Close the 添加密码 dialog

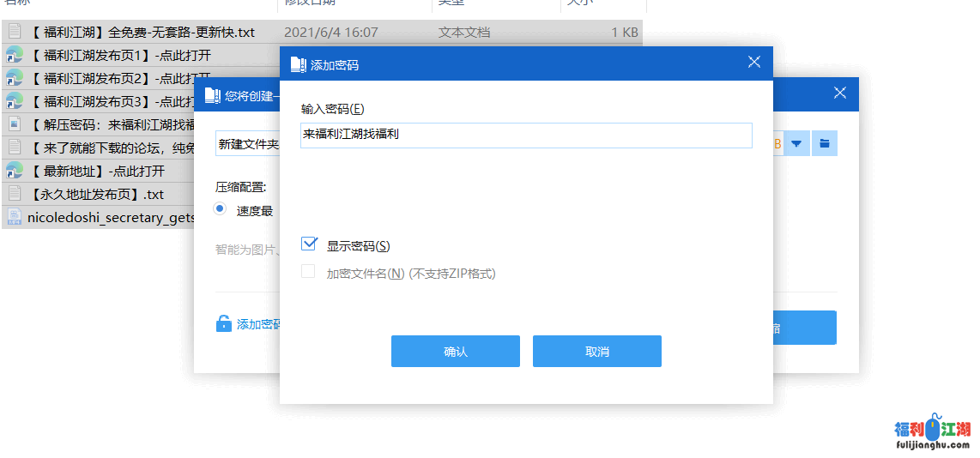click(753, 62)
